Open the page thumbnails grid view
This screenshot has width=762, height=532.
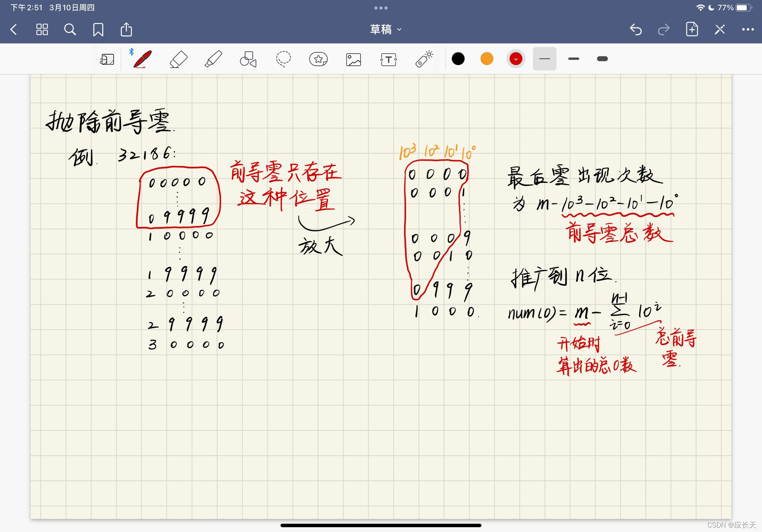click(x=42, y=29)
